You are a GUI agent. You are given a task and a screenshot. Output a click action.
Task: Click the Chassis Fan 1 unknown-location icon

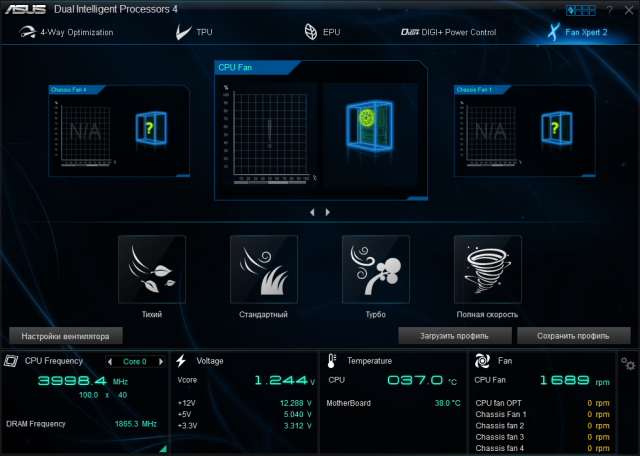557,129
